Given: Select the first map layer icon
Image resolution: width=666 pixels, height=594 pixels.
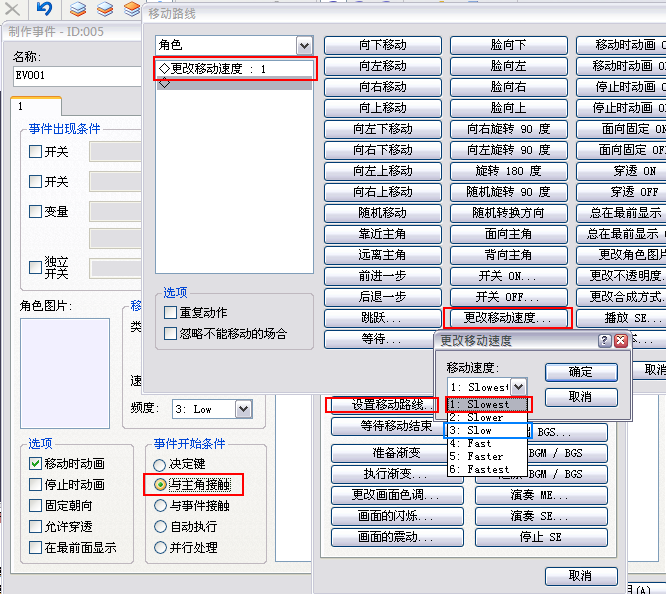Looking at the screenshot, I should 78,8.
